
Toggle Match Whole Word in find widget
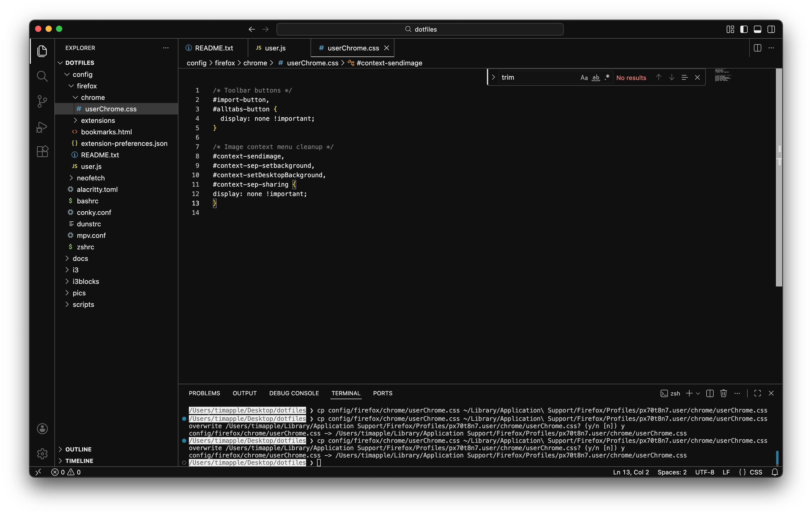click(x=596, y=78)
